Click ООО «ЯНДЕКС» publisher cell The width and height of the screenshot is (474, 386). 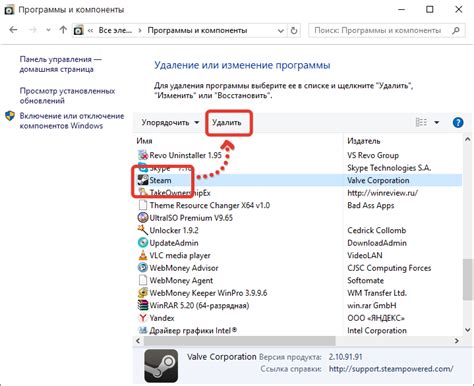[x=376, y=318]
